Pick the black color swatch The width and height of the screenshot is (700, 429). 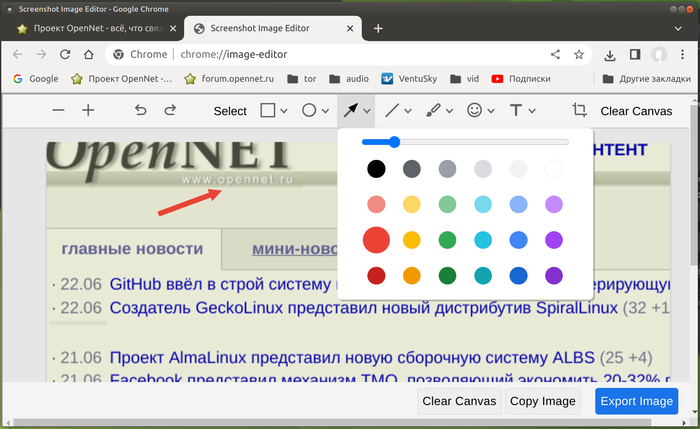(376, 169)
